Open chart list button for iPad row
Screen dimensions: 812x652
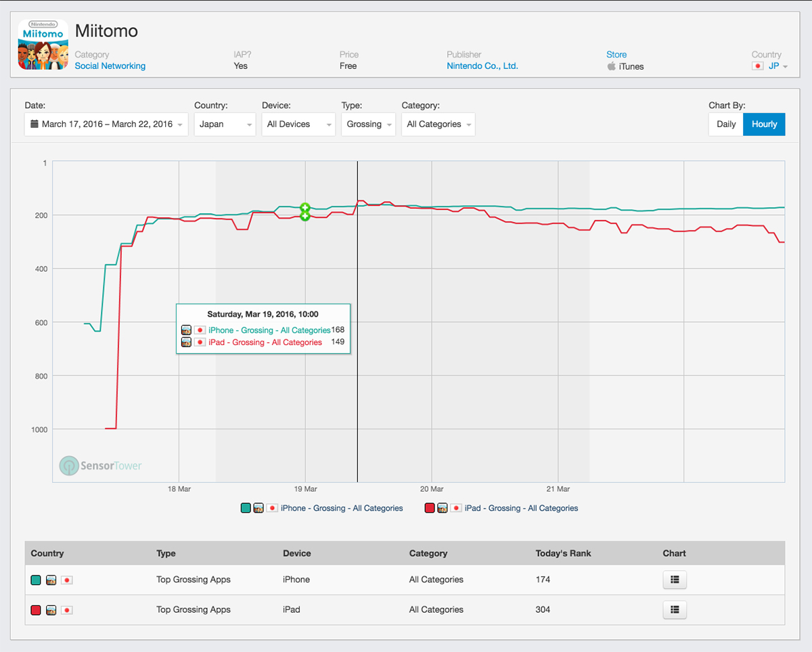pos(675,609)
